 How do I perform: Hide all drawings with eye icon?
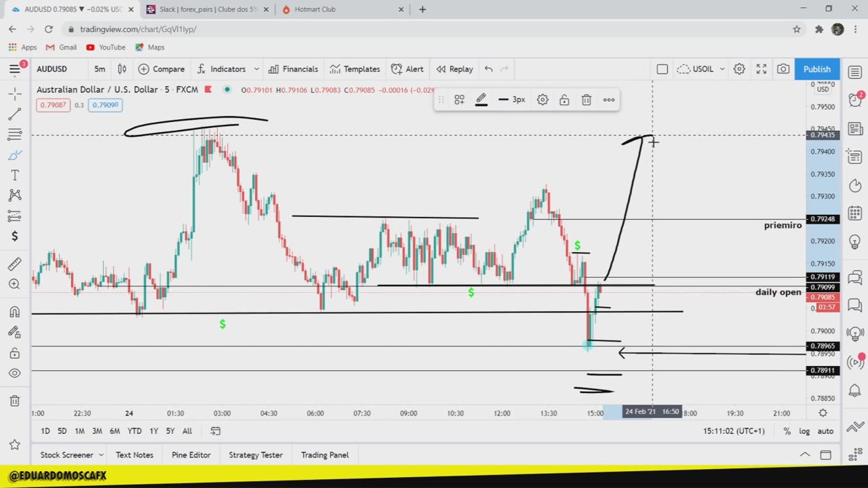pos(14,373)
